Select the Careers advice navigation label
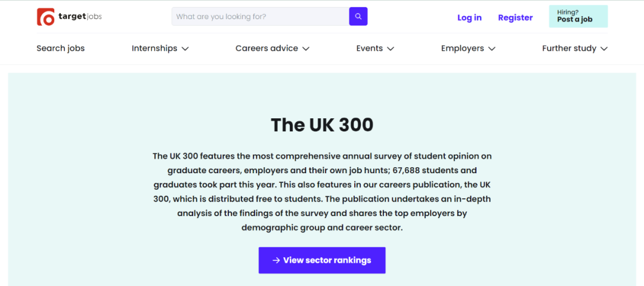 click(x=267, y=48)
